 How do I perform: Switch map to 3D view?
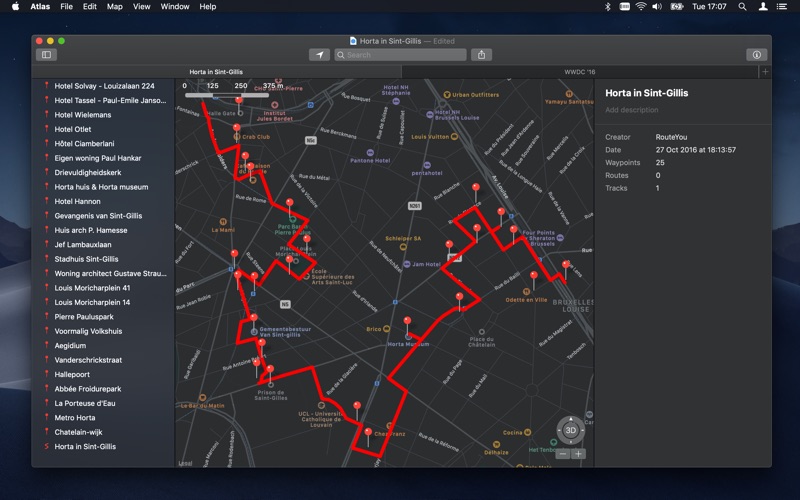pyautogui.click(x=570, y=430)
